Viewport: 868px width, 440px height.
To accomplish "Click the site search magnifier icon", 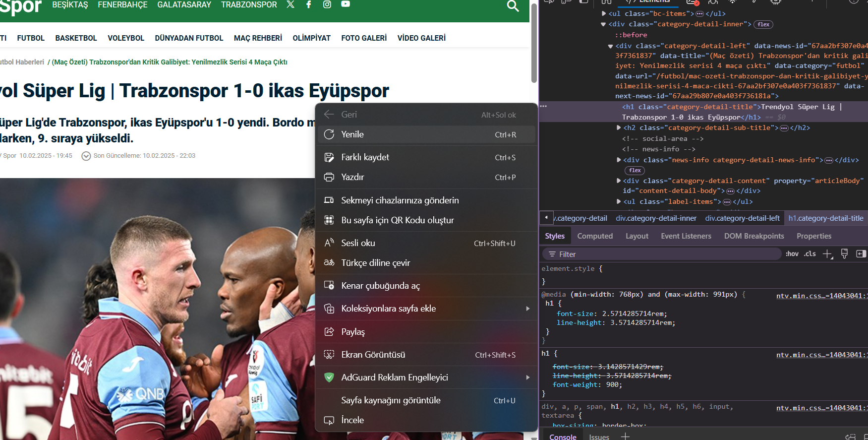I will point(513,6).
